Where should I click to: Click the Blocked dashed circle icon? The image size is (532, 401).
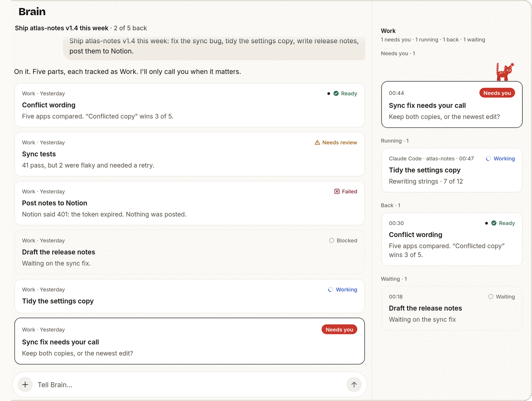click(x=331, y=240)
